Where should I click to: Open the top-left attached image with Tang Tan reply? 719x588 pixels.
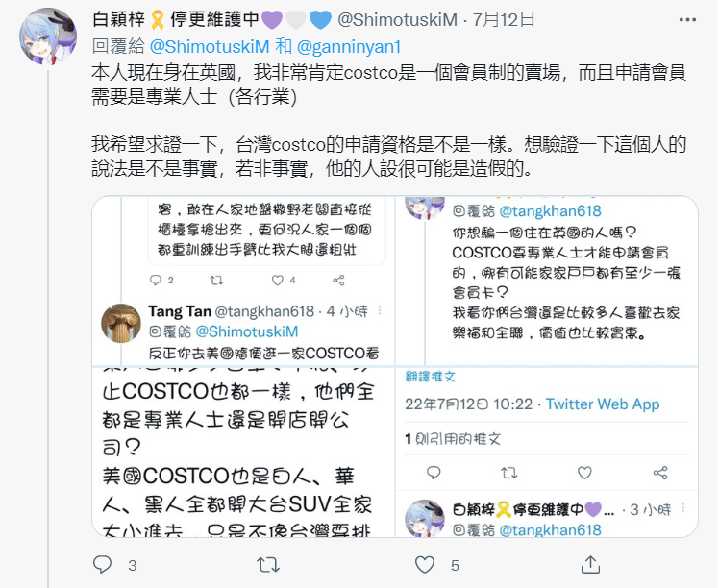243,281
